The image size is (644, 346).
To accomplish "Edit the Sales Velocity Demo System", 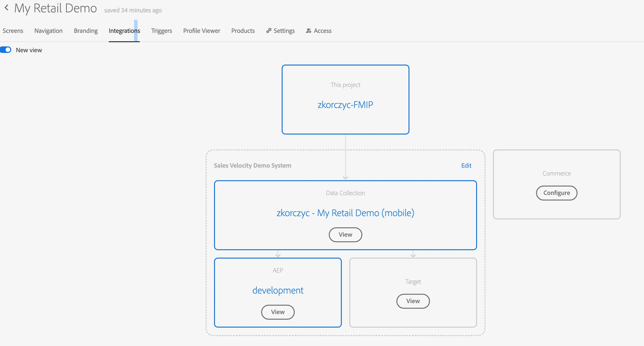I will pos(466,165).
